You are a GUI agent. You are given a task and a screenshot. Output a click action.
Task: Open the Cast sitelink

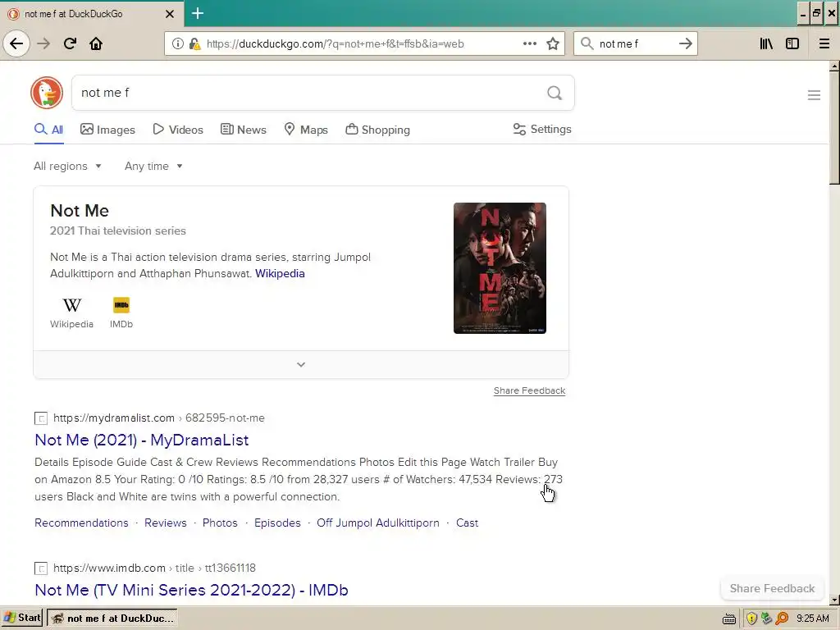(x=467, y=523)
